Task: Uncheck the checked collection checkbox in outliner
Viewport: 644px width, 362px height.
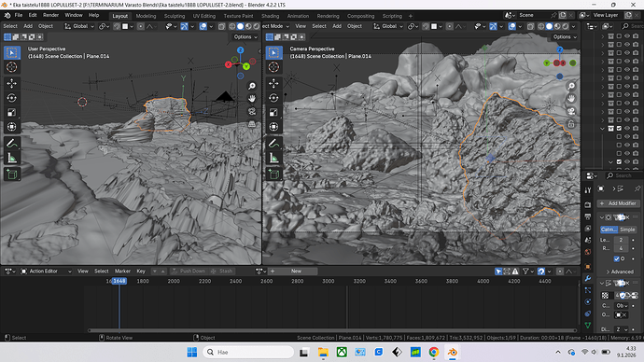Action: coord(619,129)
